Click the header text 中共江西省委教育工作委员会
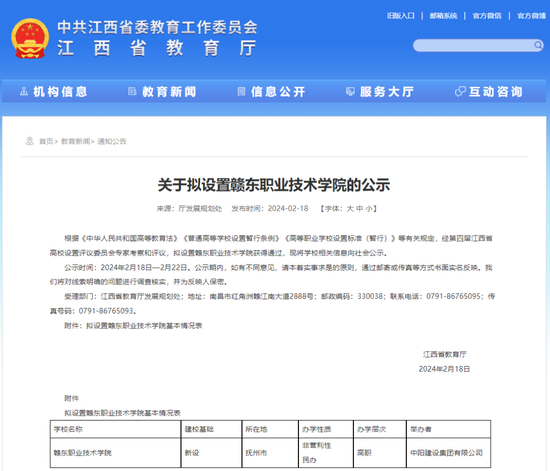550x471 pixels. [x=157, y=27]
